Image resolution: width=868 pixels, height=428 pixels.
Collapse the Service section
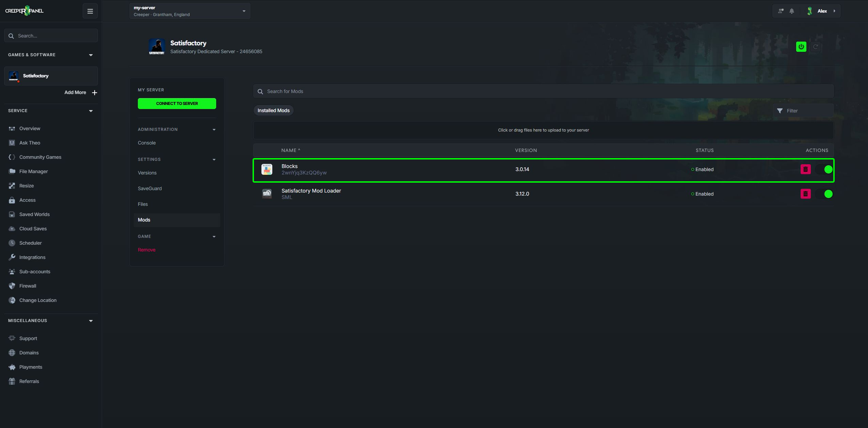pyautogui.click(x=91, y=111)
